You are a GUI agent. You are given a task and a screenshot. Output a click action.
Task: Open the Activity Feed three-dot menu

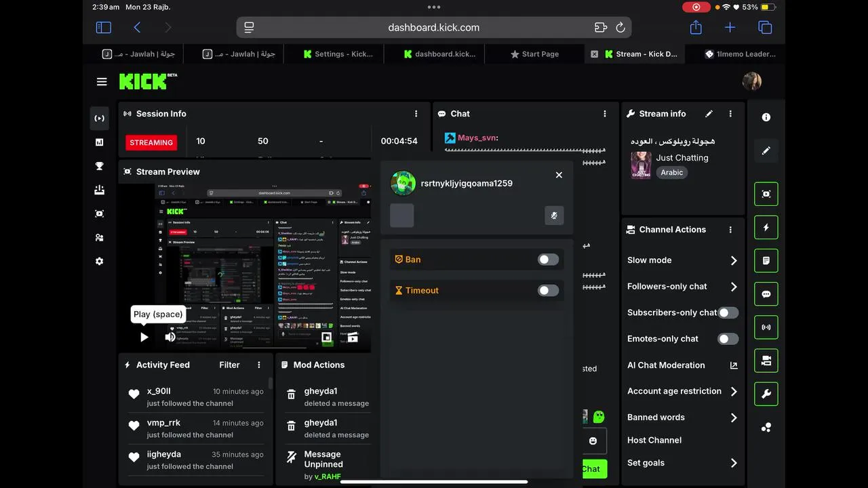click(259, 365)
